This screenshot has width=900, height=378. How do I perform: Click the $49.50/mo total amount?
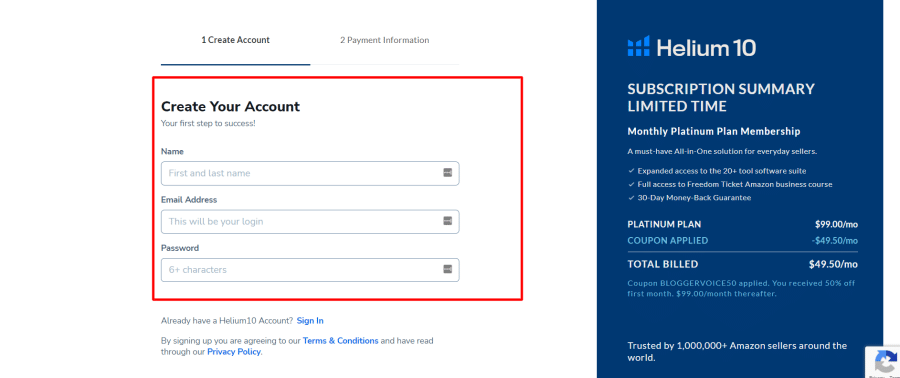833,264
